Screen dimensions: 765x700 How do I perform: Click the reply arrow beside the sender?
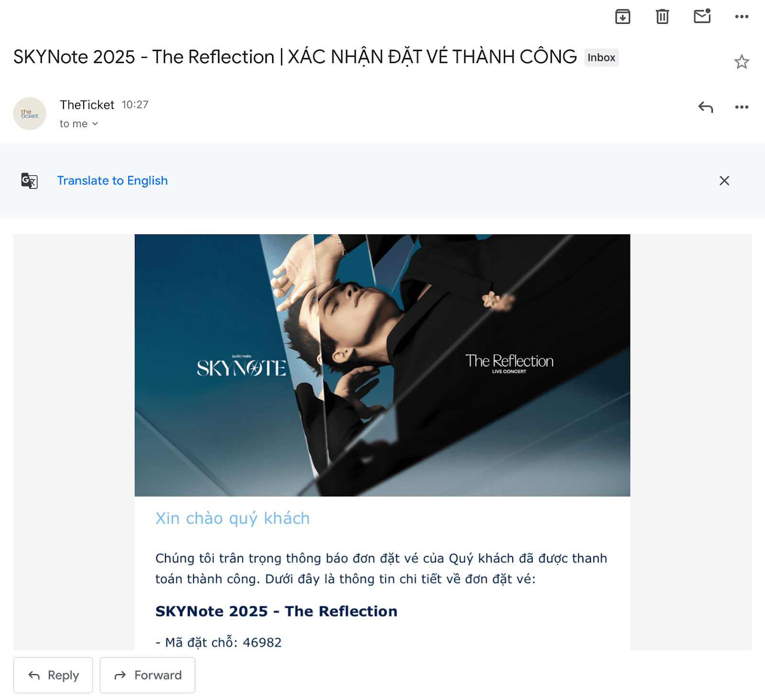(705, 107)
